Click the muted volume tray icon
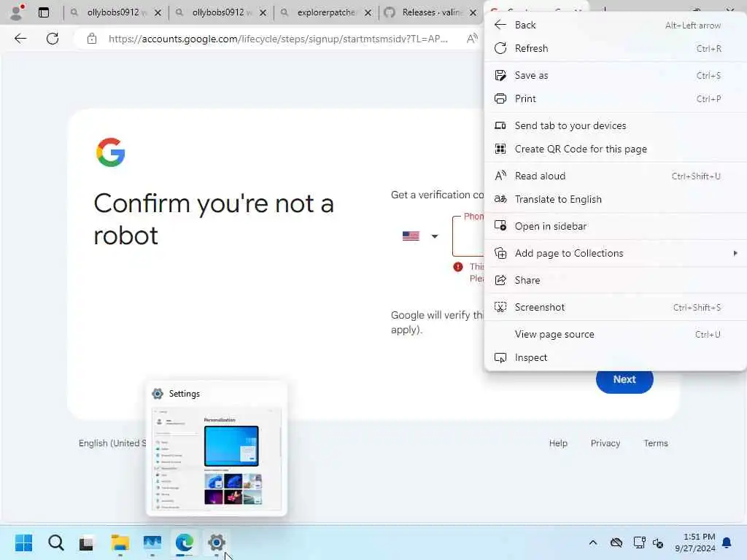The width and height of the screenshot is (747, 560). pos(658,542)
